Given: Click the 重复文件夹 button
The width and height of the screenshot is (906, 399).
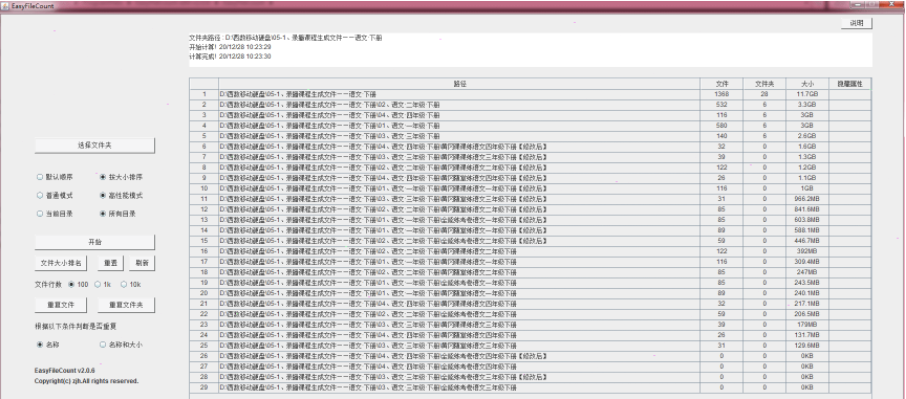Looking at the screenshot, I should pos(126,304).
